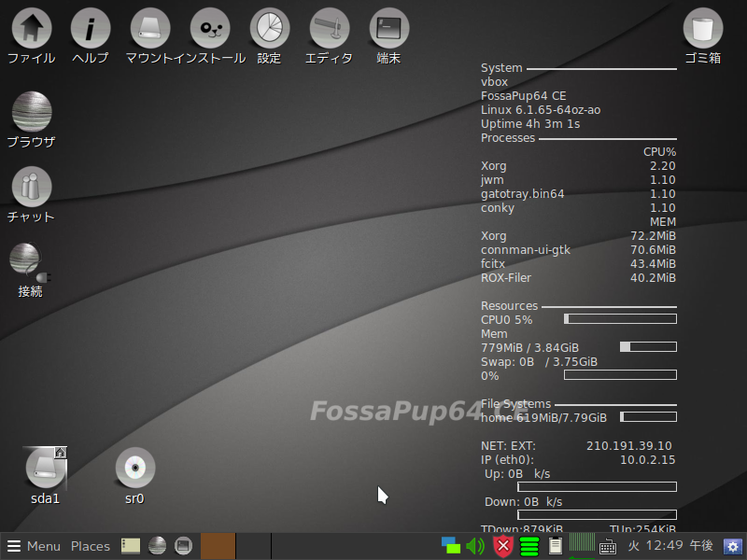The image size is (747, 560).
Task: Open the チャット (Chat) desktop icon
Action: pyautogui.click(x=31, y=187)
